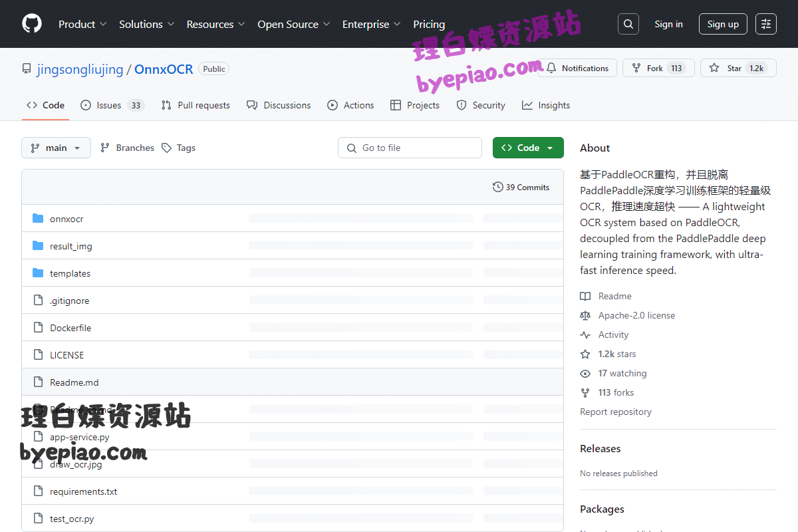
Task: Open the templates folder
Action: pos(70,273)
